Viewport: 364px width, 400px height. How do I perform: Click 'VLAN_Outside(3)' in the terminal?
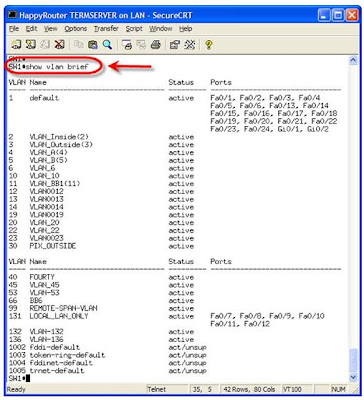(61, 145)
